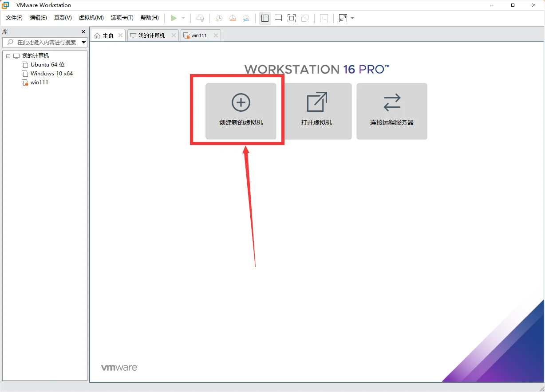Open the stretch display dropdown arrow
The height and width of the screenshot is (392, 545).
pyautogui.click(x=352, y=18)
